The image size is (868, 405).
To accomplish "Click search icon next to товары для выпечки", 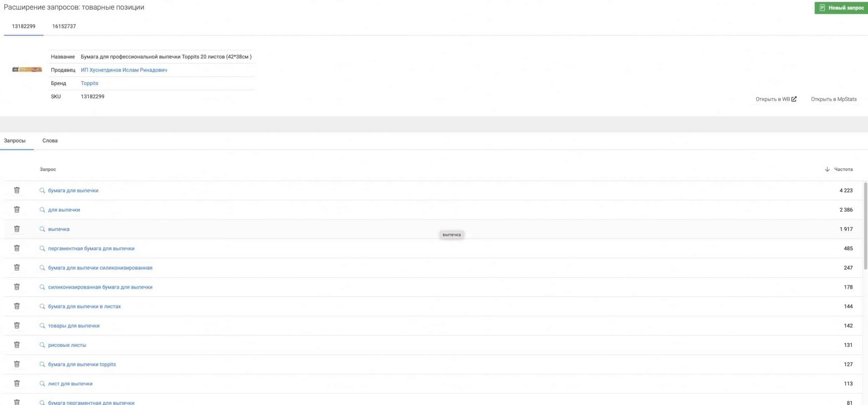I will click(x=42, y=326).
